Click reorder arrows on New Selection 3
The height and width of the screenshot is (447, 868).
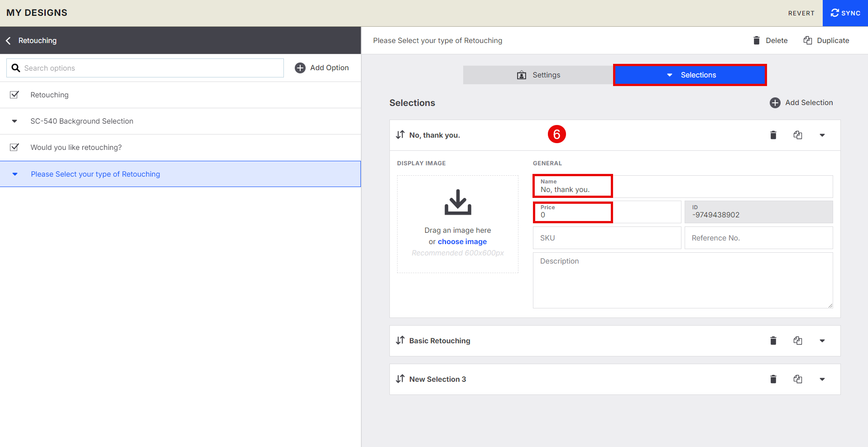pos(400,379)
